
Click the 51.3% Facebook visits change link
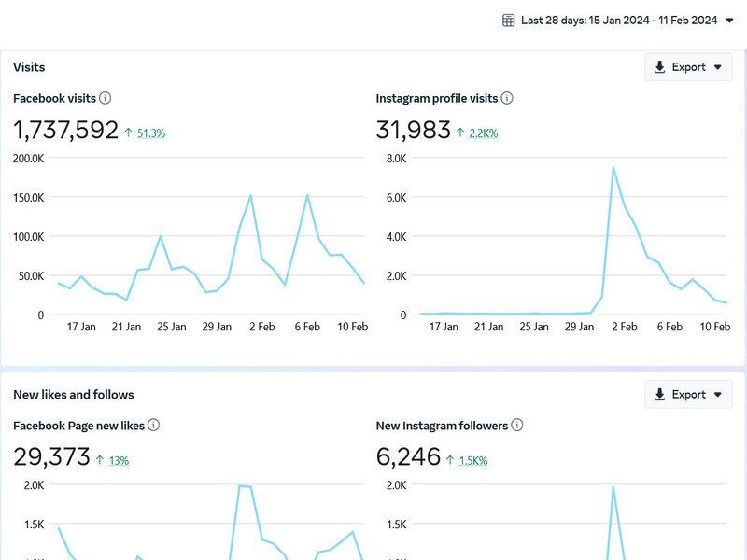[150, 133]
